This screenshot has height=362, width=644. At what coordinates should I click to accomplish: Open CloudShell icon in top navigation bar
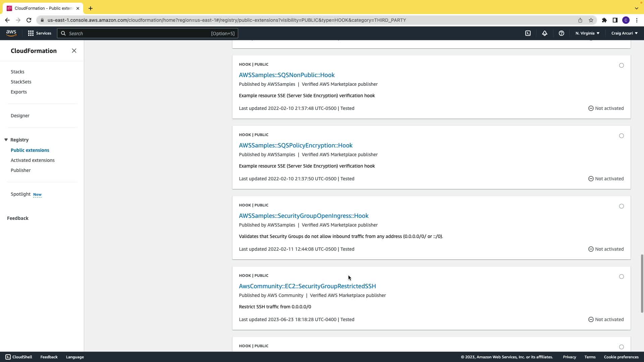pyautogui.click(x=528, y=33)
